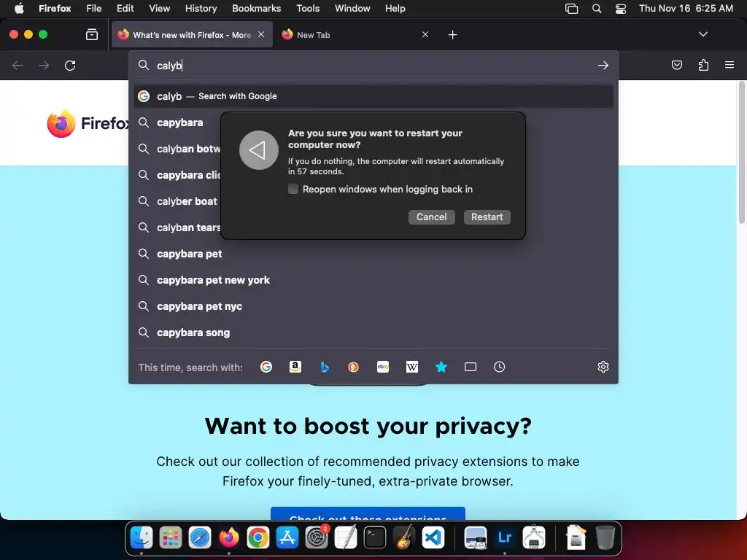
Task: Open the Firefox application hamburger menu
Action: pos(729,65)
